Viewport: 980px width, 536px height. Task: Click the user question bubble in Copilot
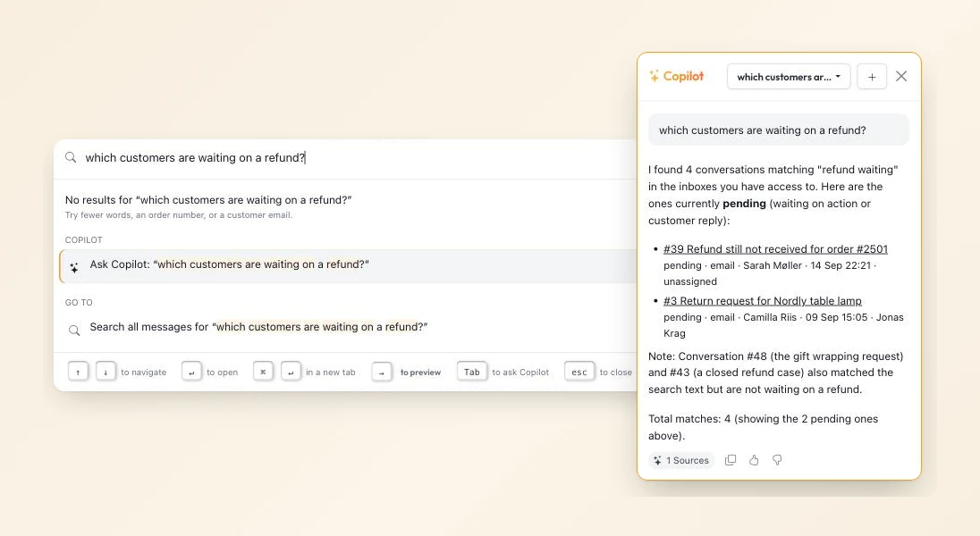click(778, 130)
